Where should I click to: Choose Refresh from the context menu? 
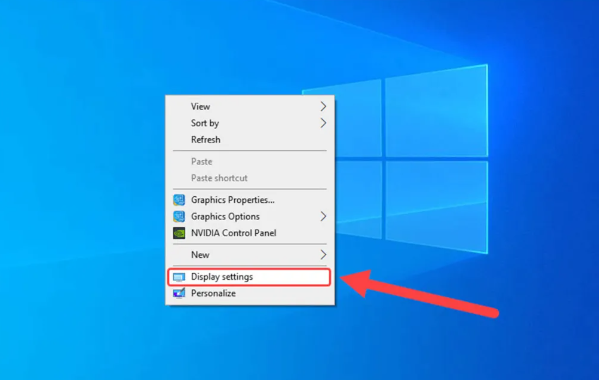(x=250, y=139)
